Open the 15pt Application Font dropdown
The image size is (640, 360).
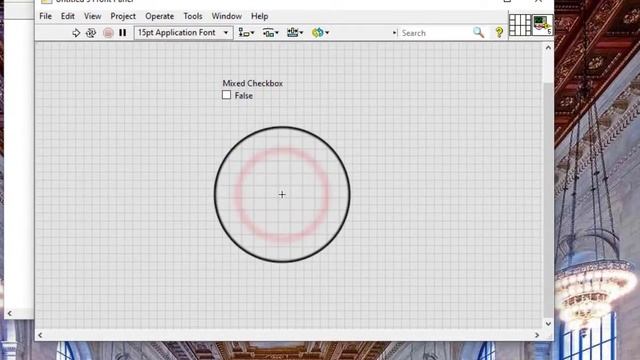click(183, 33)
